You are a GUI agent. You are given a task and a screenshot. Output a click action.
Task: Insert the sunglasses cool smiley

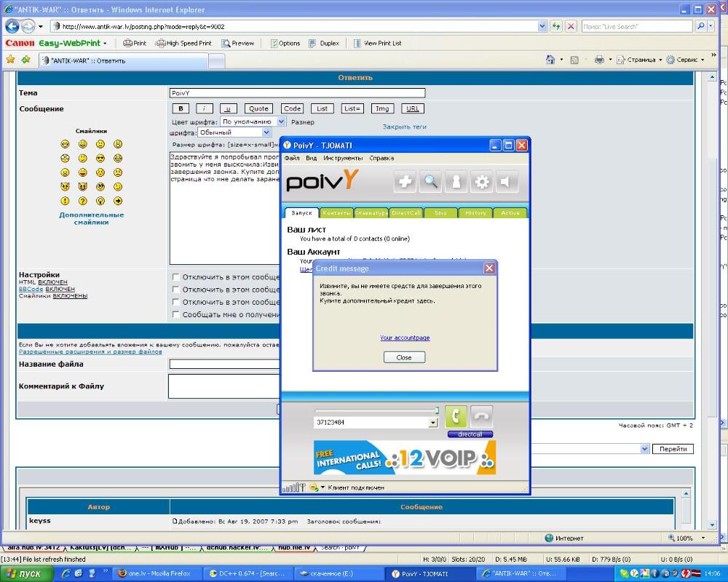100,159
